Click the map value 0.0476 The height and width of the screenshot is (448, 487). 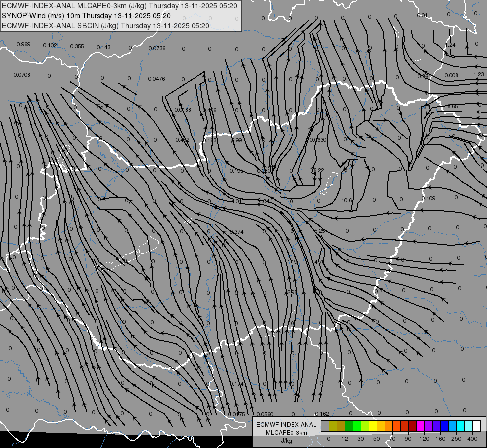point(157,79)
